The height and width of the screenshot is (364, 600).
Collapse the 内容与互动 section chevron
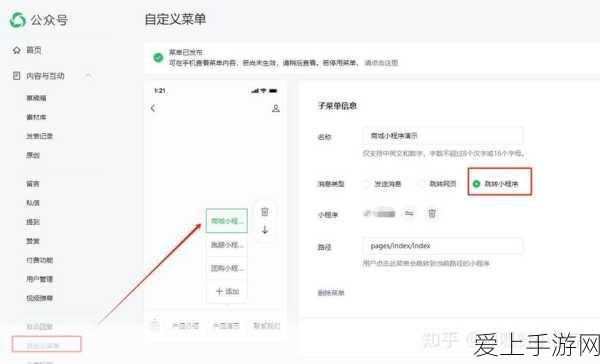(88, 75)
